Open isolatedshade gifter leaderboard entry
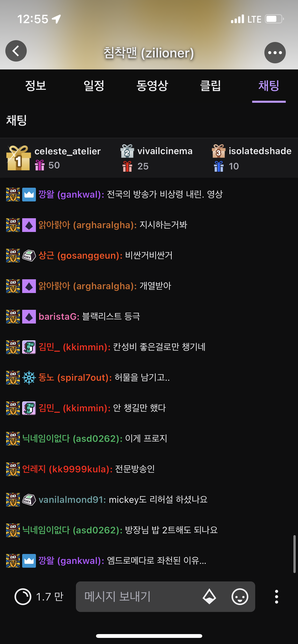The image size is (298, 644). (x=252, y=158)
